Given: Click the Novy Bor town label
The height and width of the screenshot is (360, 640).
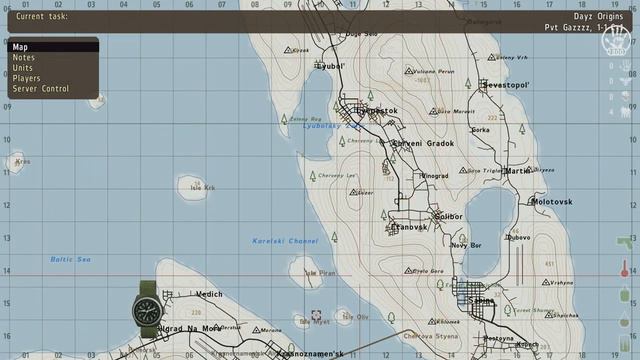Looking at the screenshot, I should point(466,245).
